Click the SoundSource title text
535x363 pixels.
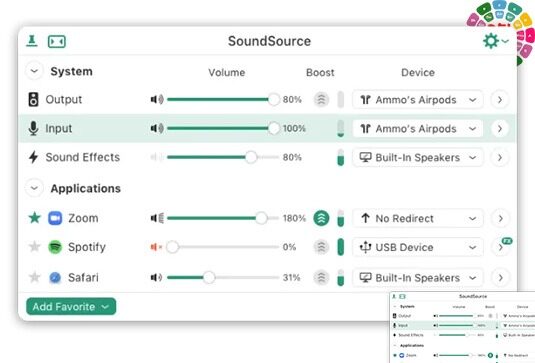tap(269, 41)
